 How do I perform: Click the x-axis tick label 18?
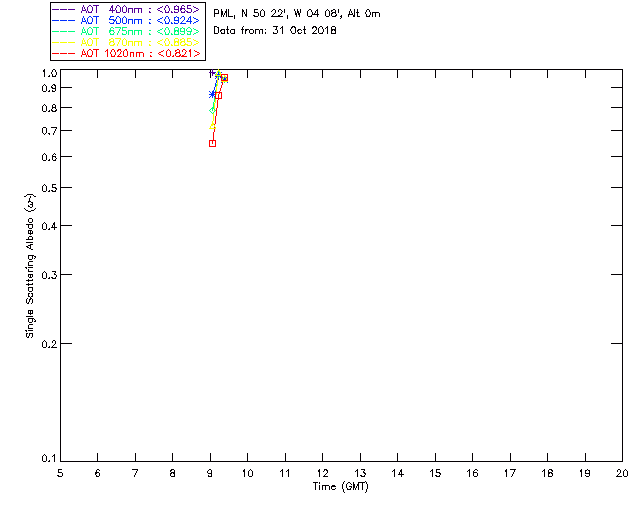point(548,473)
